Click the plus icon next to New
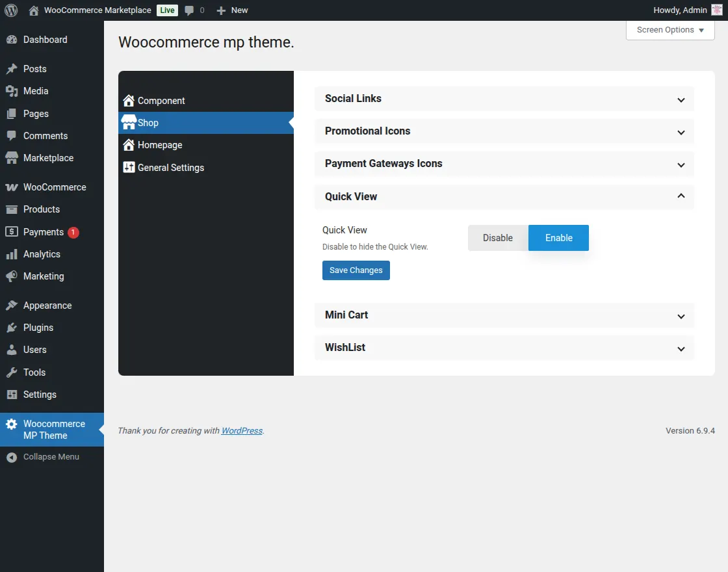728x572 pixels. tap(221, 10)
